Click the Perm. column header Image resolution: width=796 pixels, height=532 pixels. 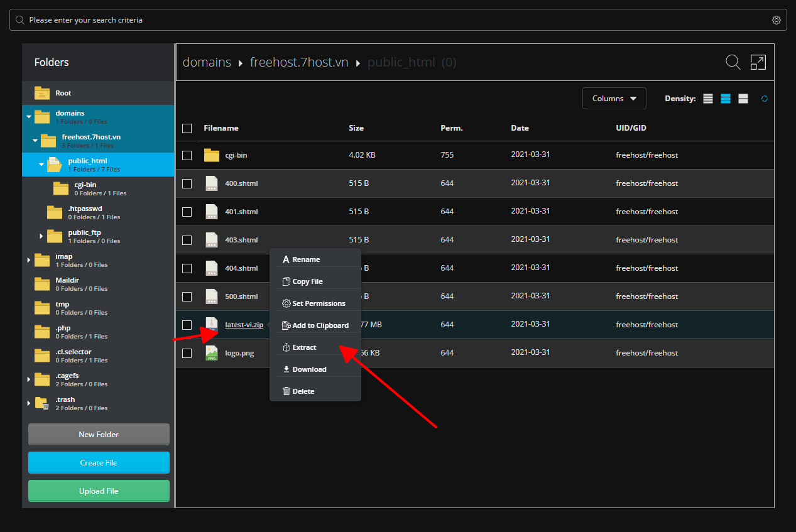[x=452, y=128]
